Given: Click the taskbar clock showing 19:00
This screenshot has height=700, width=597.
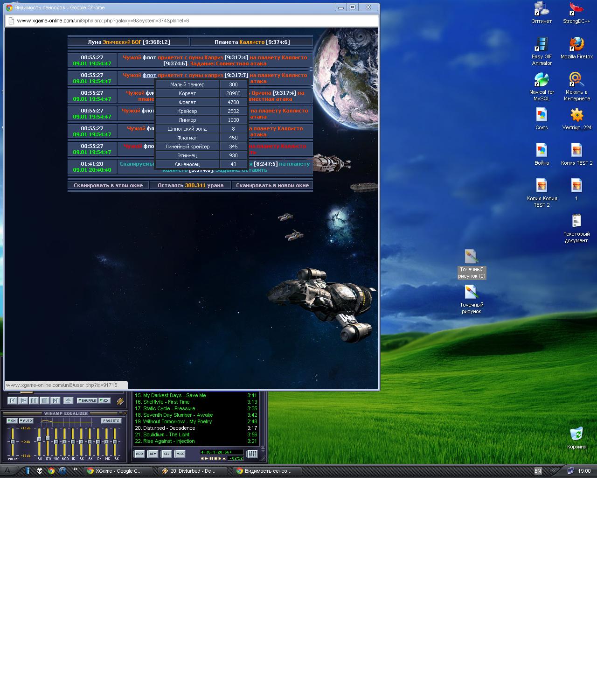Looking at the screenshot, I should tap(584, 471).
